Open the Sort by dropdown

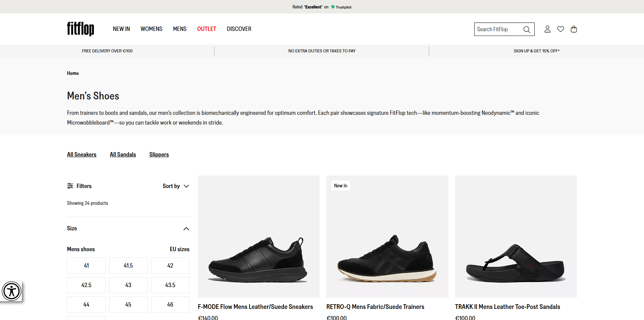click(x=176, y=186)
